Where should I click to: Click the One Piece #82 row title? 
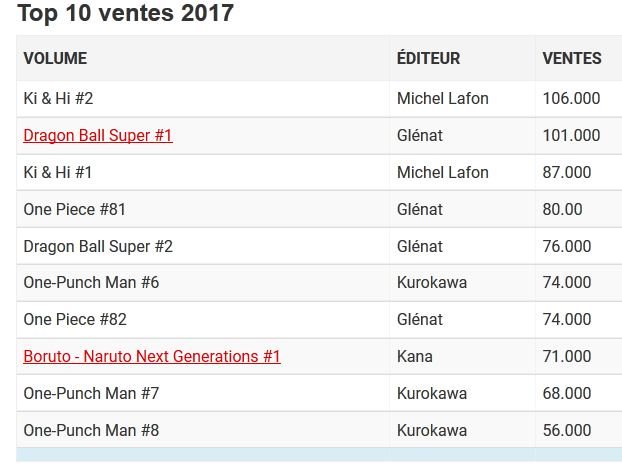coord(75,319)
